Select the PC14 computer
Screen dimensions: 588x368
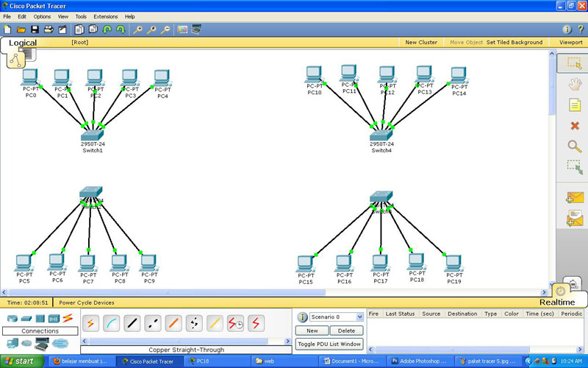pos(458,75)
